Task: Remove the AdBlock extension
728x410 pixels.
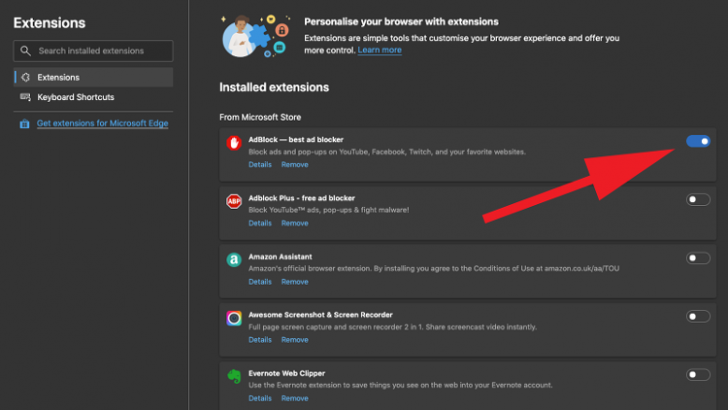Action: (295, 165)
